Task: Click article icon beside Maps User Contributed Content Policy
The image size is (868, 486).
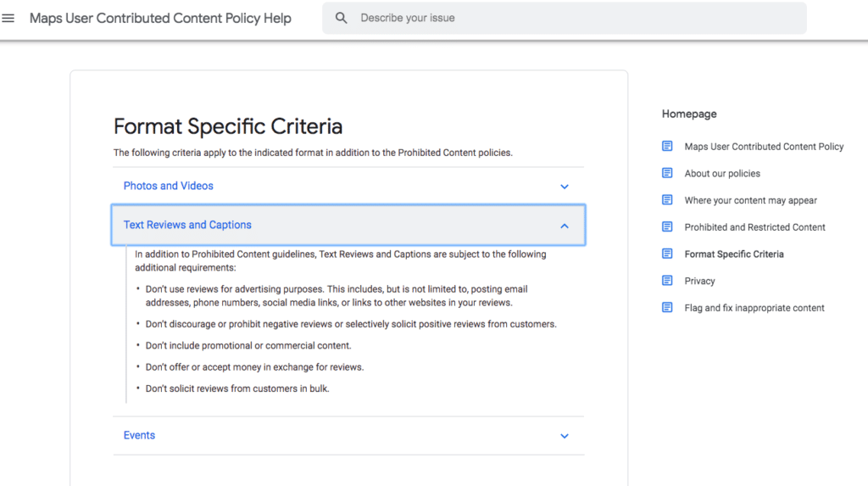Action: [x=667, y=146]
